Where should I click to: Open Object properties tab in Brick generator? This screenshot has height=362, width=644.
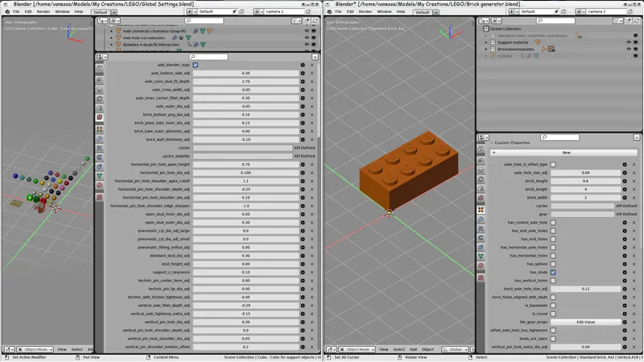481,210
